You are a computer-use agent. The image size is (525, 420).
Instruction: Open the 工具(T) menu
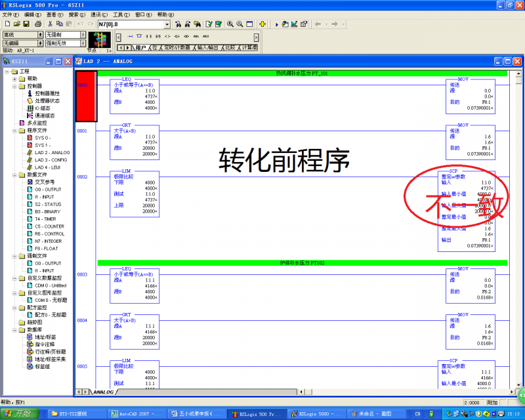click(x=121, y=14)
